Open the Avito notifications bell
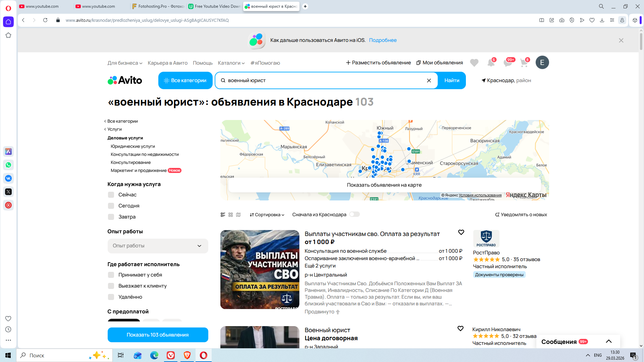 pos(491,63)
